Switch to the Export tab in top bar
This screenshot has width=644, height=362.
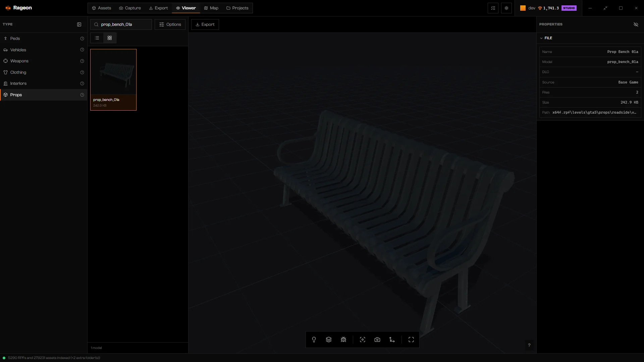pyautogui.click(x=158, y=8)
